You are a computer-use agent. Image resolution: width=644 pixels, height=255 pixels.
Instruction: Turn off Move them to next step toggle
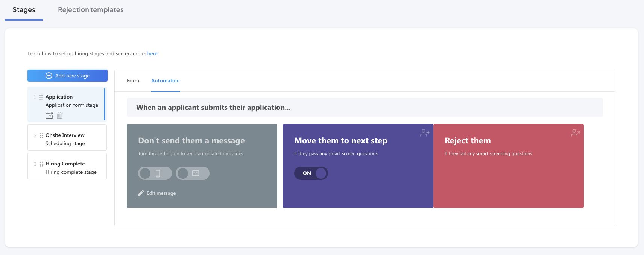[311, 173]
